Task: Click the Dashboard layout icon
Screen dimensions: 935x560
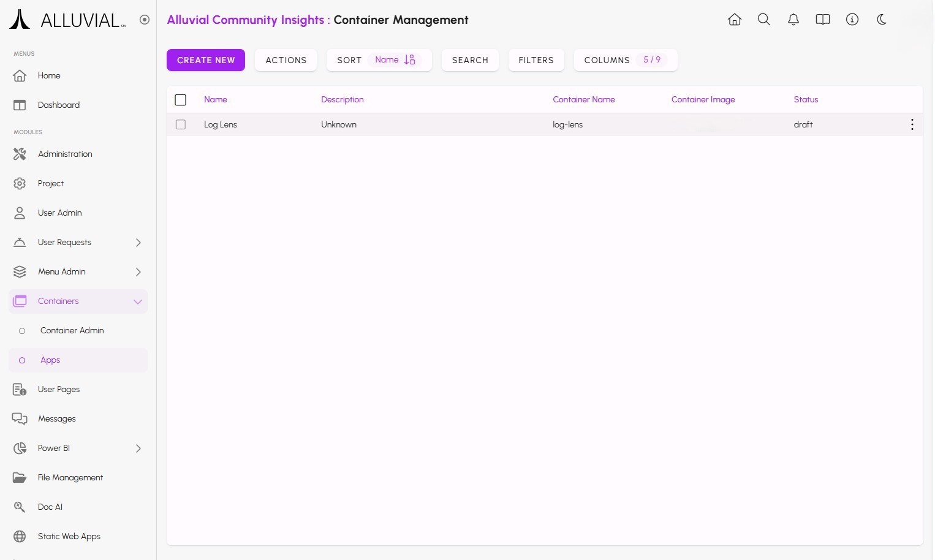Action: 20,105
